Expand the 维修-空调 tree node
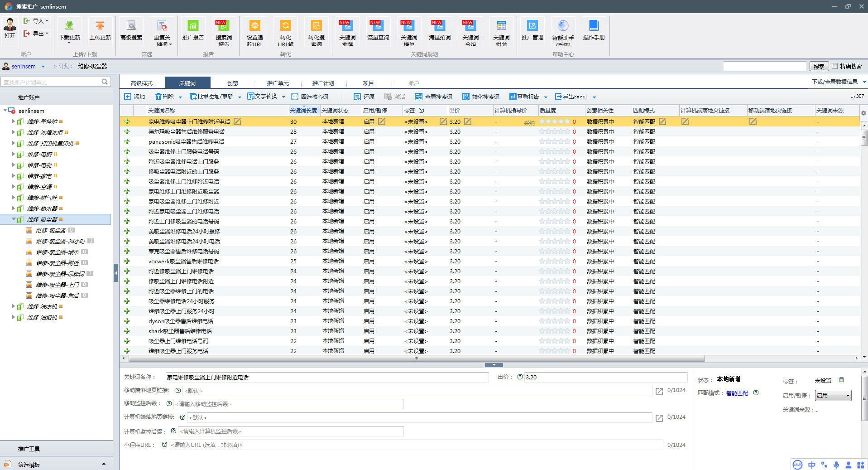 13,187
